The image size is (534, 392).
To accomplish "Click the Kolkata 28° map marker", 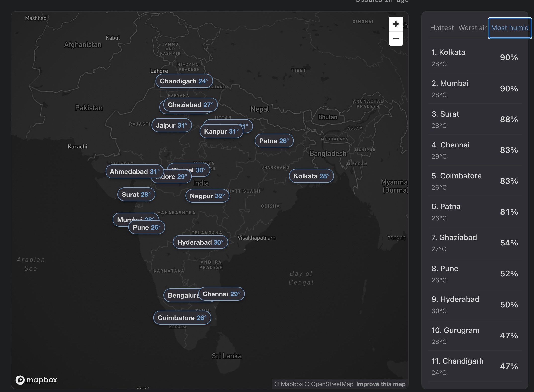I will pyautogui.click(x=311, y=176).
